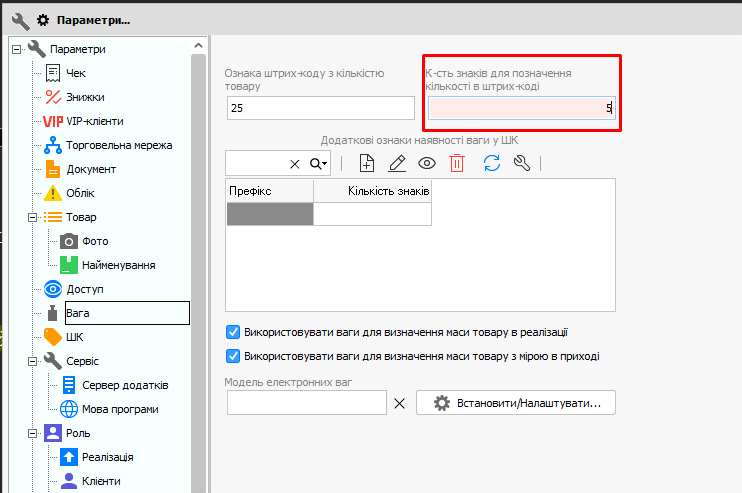The height and width of the screenshot is (493, 742).
Task: Clear the scale model field with X
Action: click(x=399, y=403)
